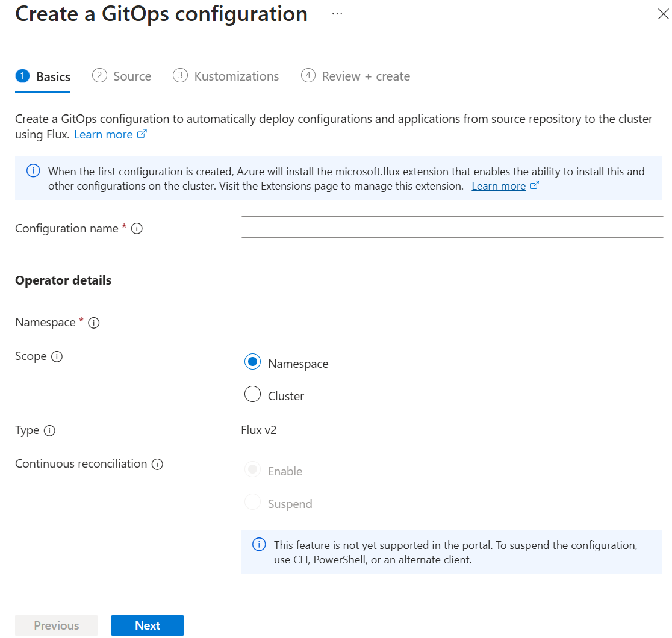Click the info icon beside the suspend notice
This screenshot has width=672, height=638.
(x=259, y=544)
